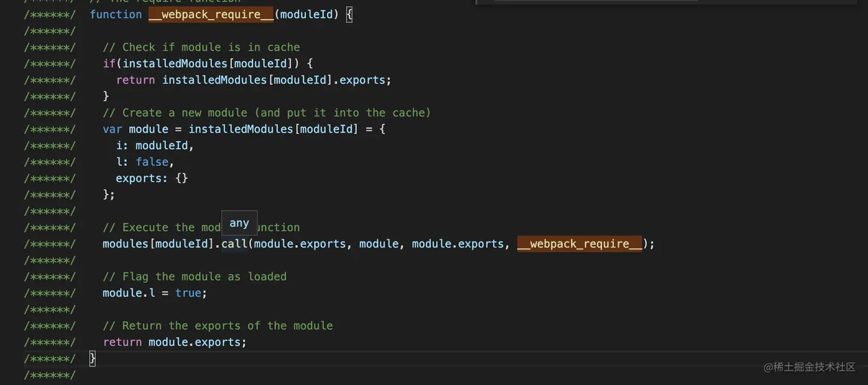Place cursor at the opening brace after (moduleId)

[x=349, y=14]
